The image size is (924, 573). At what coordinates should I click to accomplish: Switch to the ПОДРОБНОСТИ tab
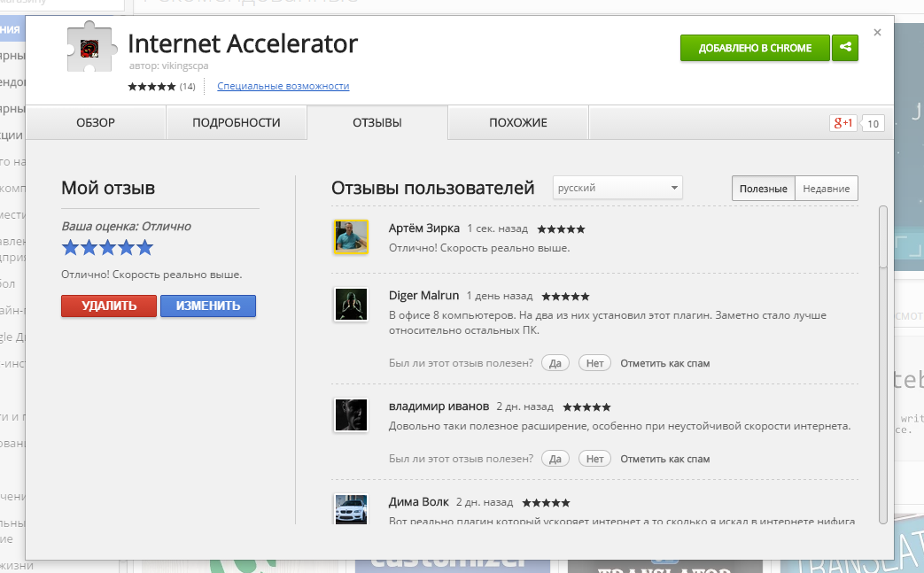pos(237,122)
